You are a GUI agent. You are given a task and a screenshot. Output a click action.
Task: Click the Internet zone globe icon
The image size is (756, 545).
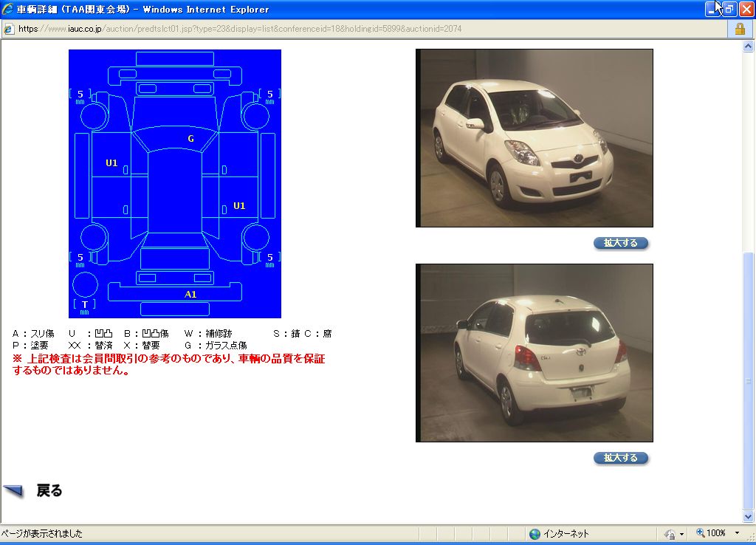pos(535,533)
